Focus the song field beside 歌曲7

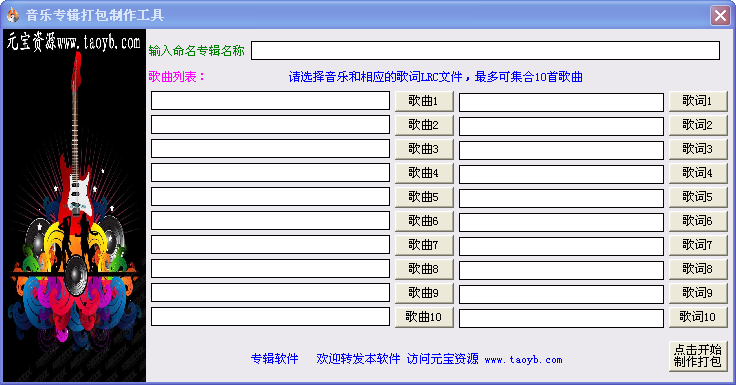pyautogui.click(x=270, y=244)
